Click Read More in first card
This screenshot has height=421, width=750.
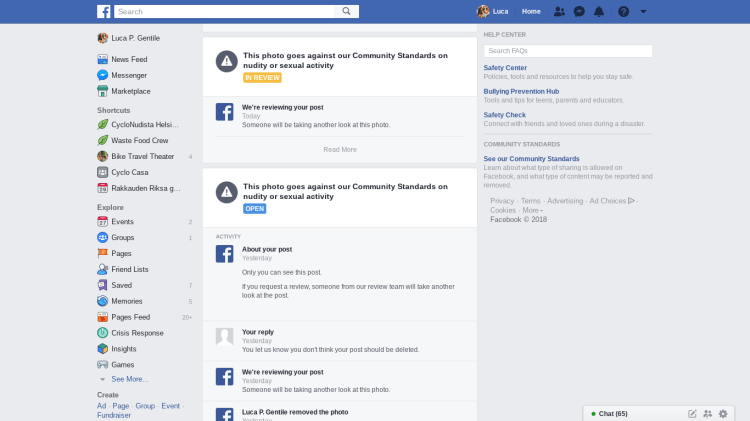coord(340,150)
